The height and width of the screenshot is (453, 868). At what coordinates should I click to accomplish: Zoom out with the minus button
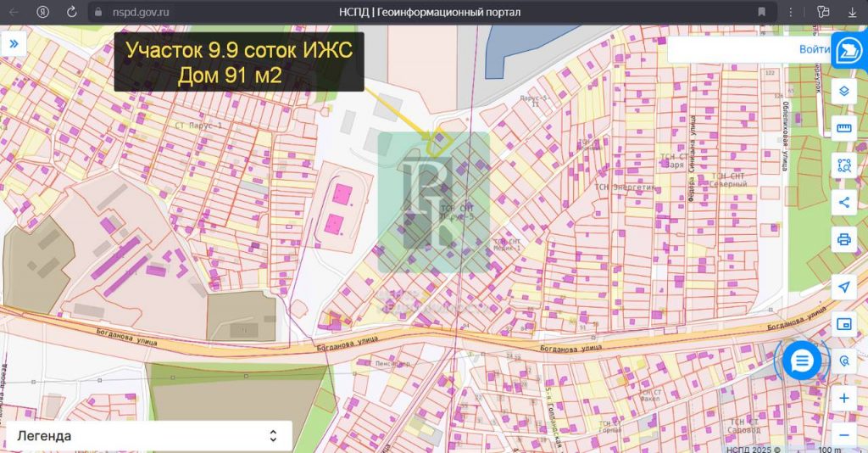[x=843, y=435]
